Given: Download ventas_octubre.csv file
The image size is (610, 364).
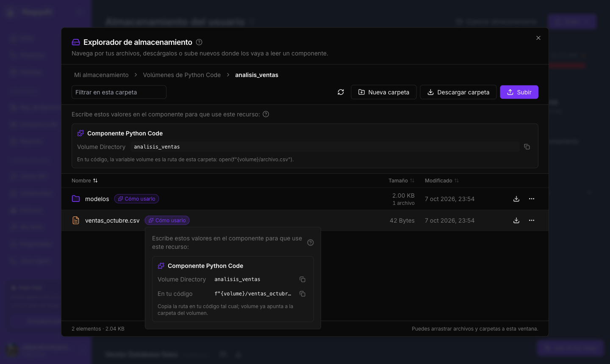Looking at the screenshot, I should click(516, 221).
